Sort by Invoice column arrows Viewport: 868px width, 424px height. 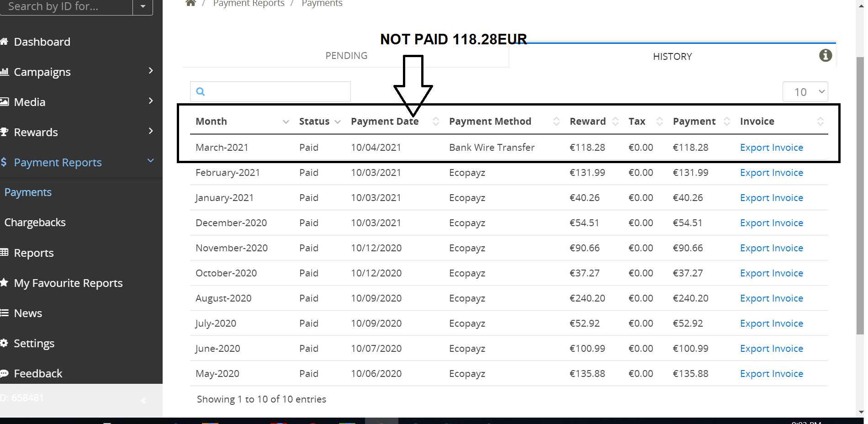pos(820,121)
